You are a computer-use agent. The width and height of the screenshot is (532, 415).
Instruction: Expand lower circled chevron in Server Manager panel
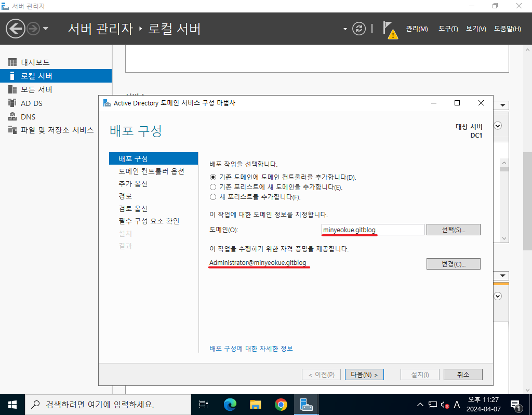[x=498, y=296]
